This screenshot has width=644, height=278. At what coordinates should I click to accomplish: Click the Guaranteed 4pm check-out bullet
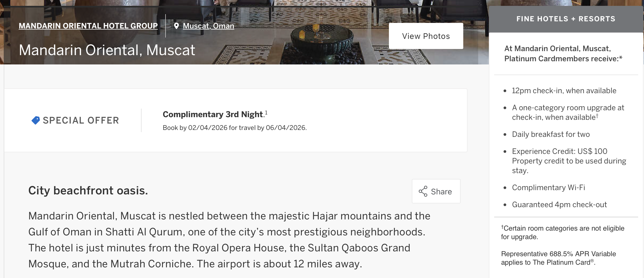[x=559, y=205]
